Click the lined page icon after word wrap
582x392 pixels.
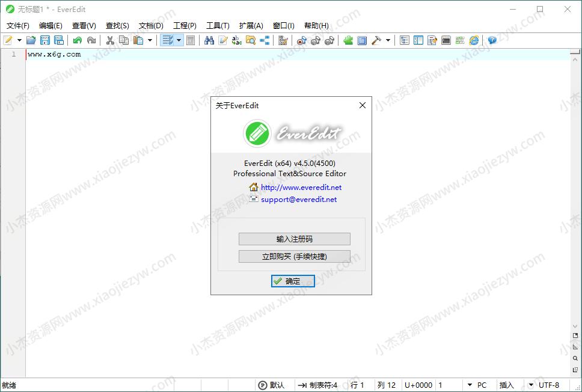(x=191, y=40)
